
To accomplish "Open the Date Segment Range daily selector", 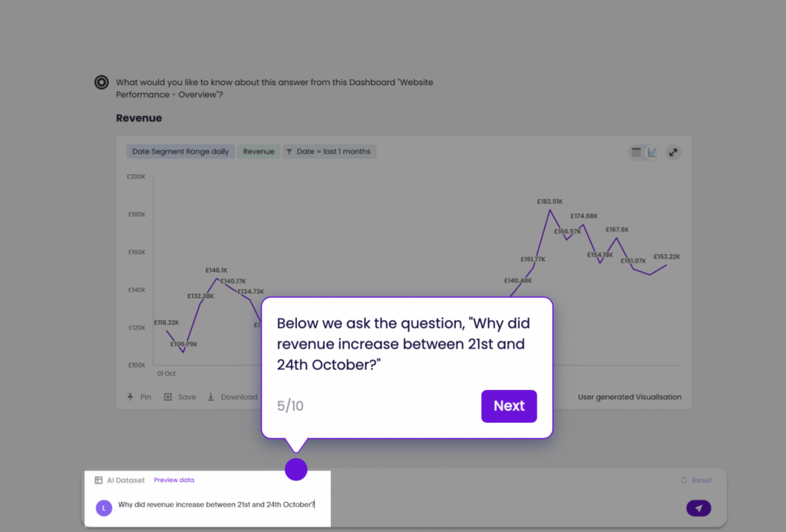I will [x=180, y=151].
